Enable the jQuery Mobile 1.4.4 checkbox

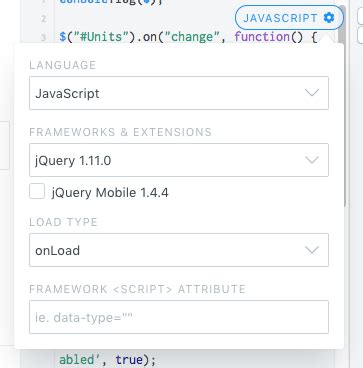(x=37, y=192)
